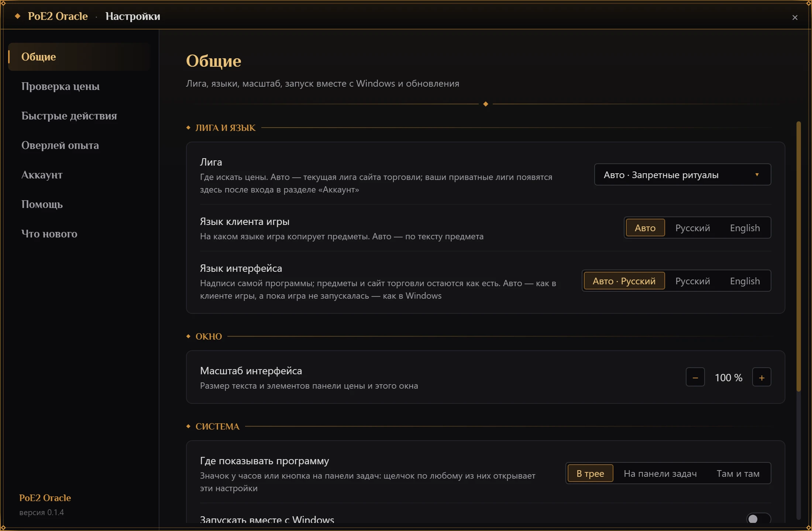Choose Авто · Русский for Язык интерфейса
The width and height of the screenshot is (812, 531).
624,281
